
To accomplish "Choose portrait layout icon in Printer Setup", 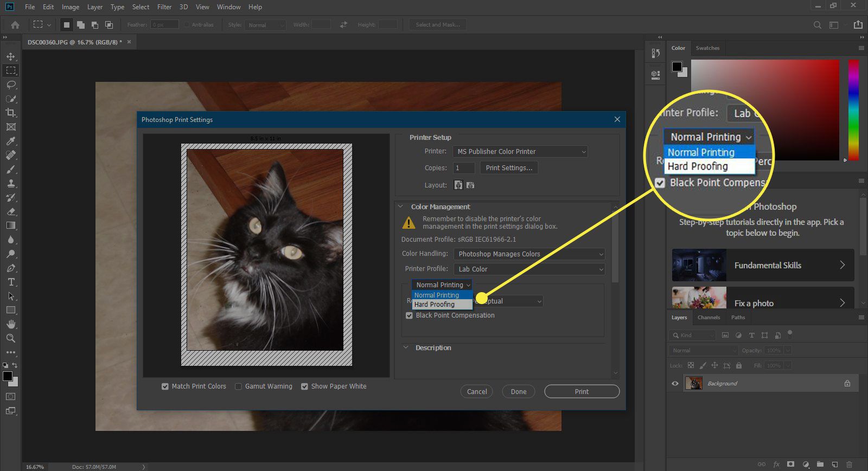I will pyautogui.click(x=458, y=185).
